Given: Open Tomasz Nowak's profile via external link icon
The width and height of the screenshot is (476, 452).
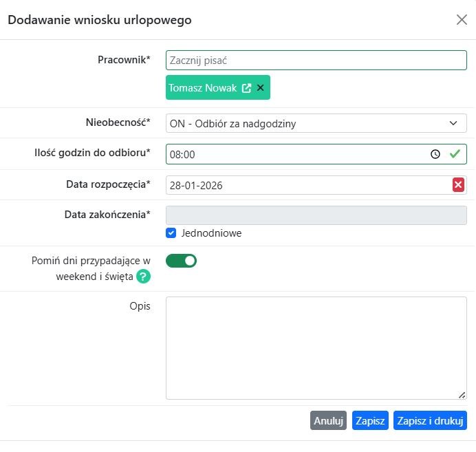Looking at the screenshot, I should pos(246,88).
